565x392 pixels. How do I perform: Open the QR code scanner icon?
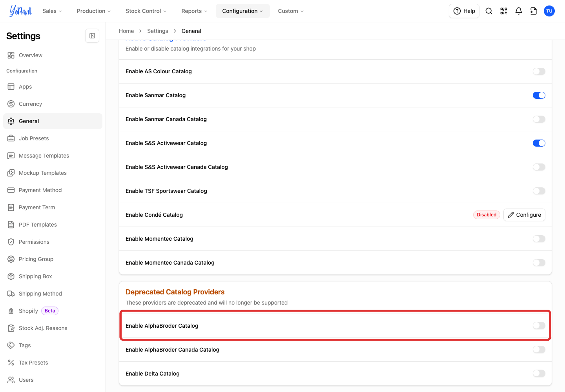pyautogui.click(x=504, y=11)
